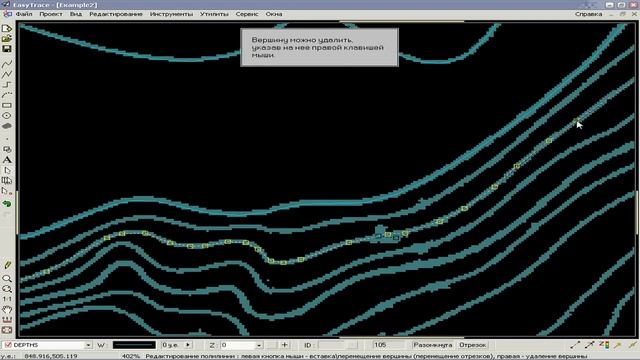Click the value 105 in bottom toolbar
640x360 pixels.
380,345
